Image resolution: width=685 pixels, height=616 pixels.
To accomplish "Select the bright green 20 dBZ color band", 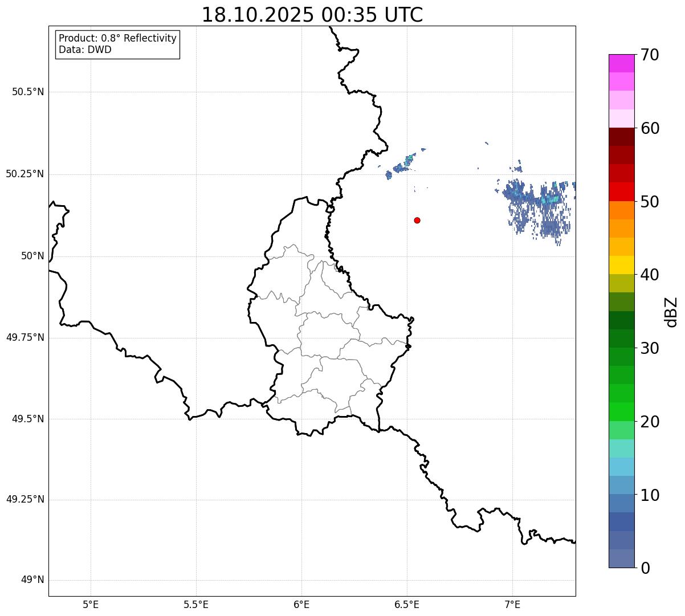I will (x=621, y=411).
